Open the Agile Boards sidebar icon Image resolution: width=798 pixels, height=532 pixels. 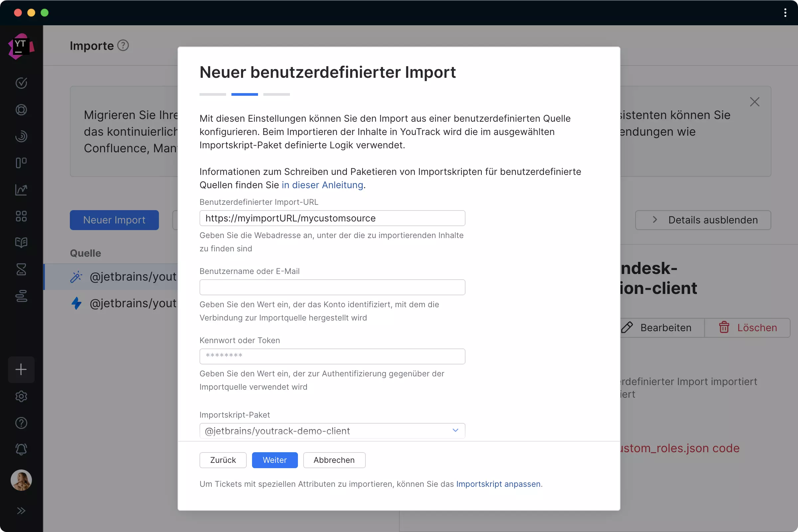(21, 163)
